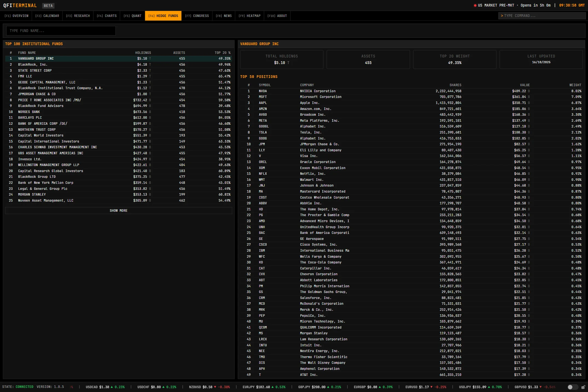Viewport: 588px width, 392px height.
Task: Open the [F2] CALENDAR tab
Action: [x=47, y=16]
